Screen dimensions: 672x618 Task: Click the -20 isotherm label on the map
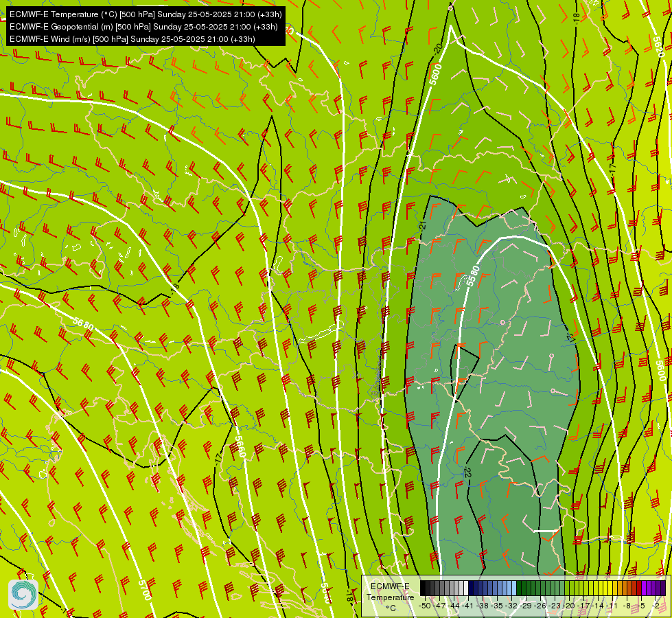tap(437, 48)
